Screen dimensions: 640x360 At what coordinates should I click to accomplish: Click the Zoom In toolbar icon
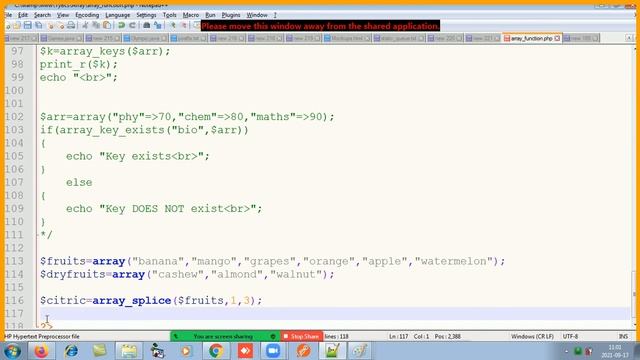[173, 26]
